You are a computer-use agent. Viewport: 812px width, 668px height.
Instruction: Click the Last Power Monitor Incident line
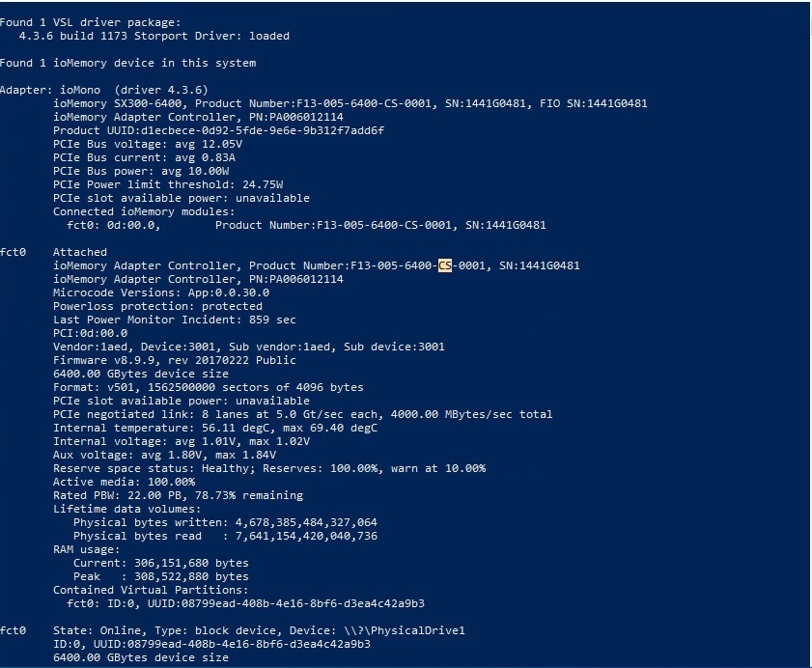pyautogui.click(x=174, y=320)
